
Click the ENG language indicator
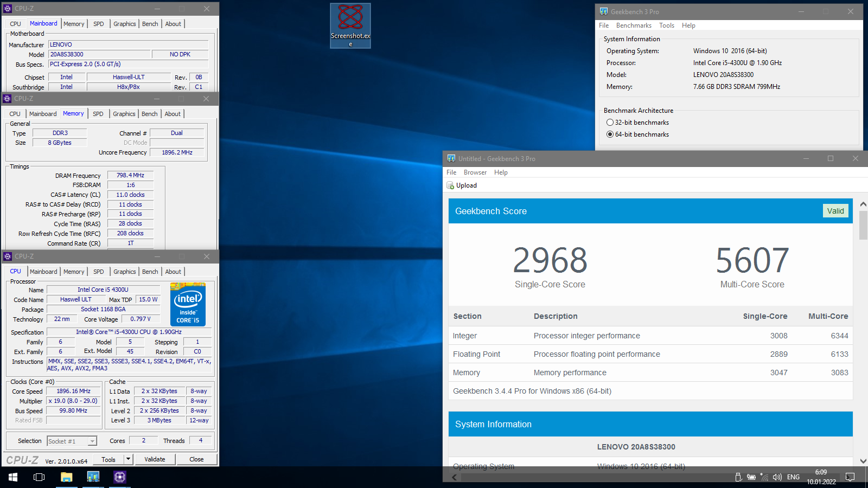pos(793,477)
